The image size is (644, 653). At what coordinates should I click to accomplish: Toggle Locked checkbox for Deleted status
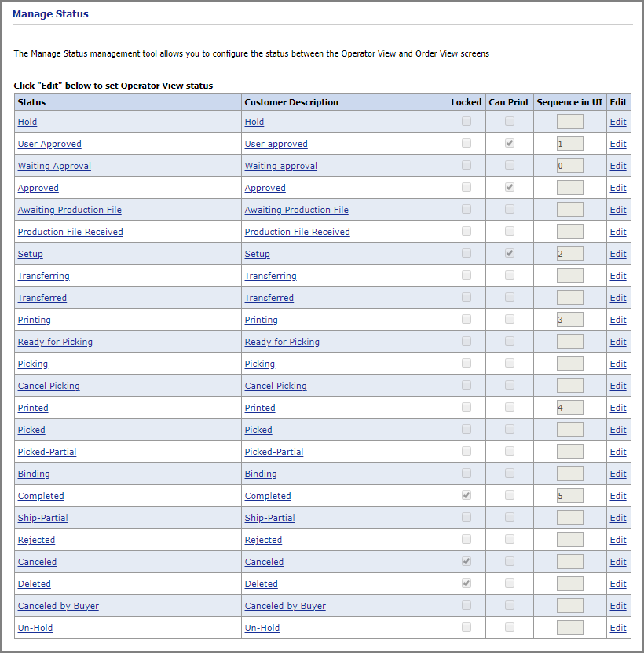click(467, 583)
